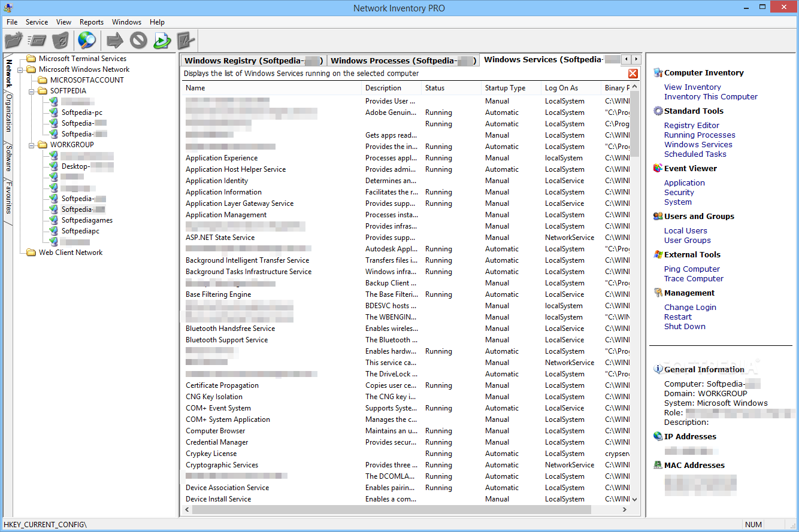This screenshot has width=799, height=532.
Task: Click the Change Login link
Action: (690, 307)
